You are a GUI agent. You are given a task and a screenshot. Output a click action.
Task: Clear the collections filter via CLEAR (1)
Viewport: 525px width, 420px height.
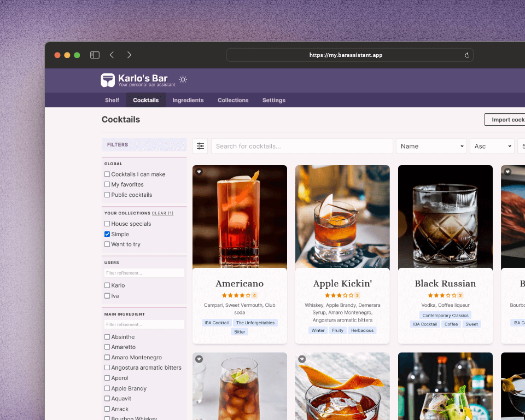tap(162, 213)
